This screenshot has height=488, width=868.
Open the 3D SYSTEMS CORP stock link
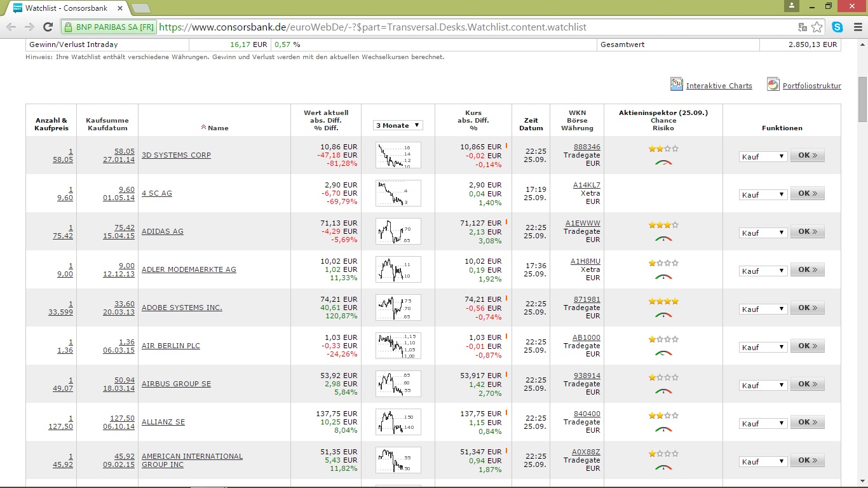(x=176, y=155)
